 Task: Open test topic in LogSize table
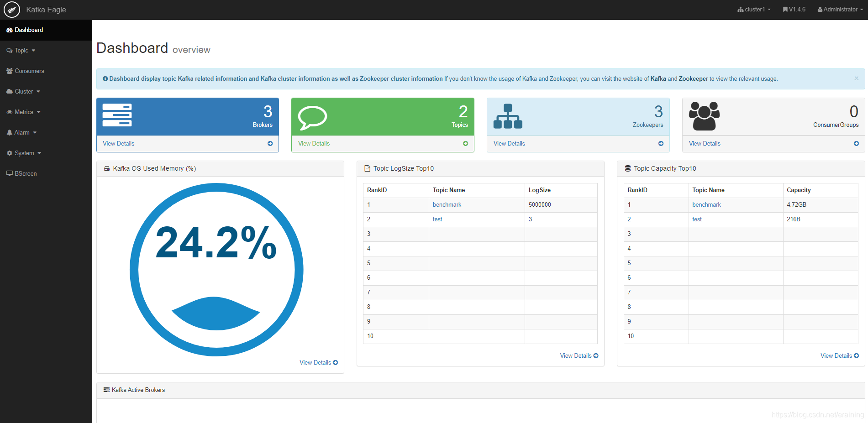click(x=437, y=219)
